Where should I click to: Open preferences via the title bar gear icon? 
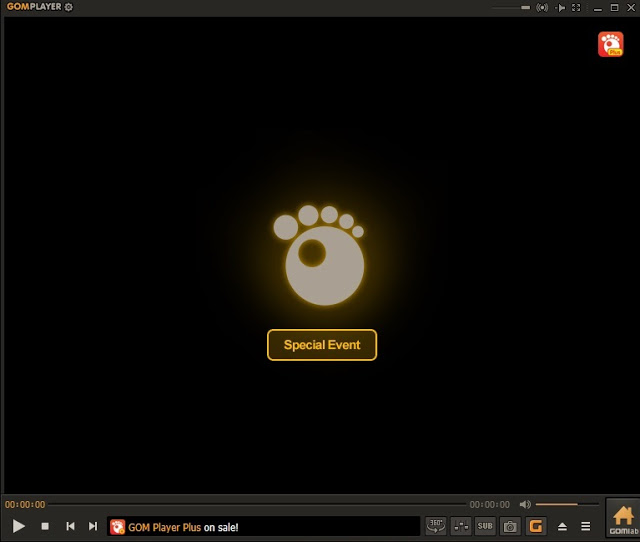tap(69, 7)
